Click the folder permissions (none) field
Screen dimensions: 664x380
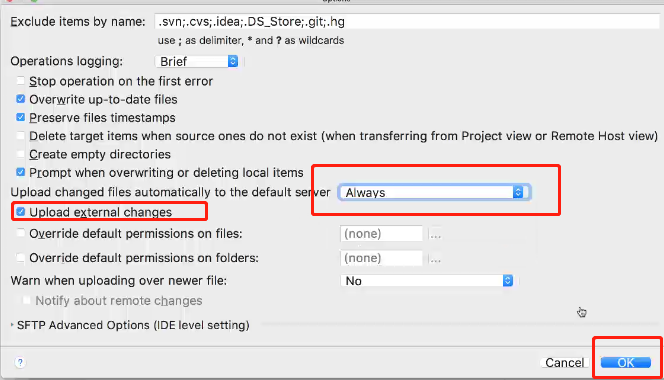381,258
